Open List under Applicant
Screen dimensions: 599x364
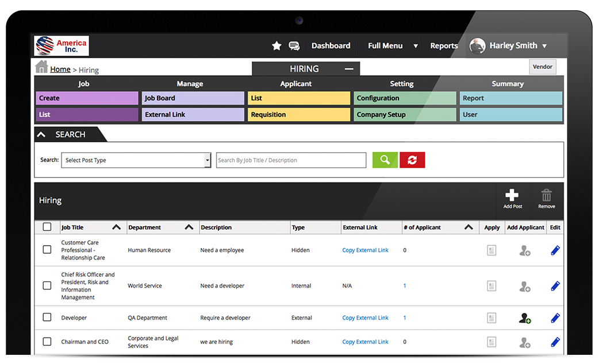[299, 98]
